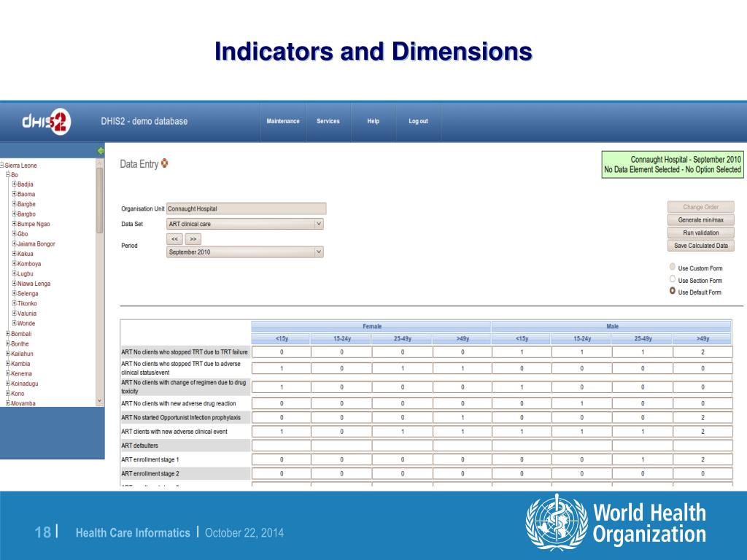747x560 pixels.
Task: Expand the Kenema node
Action: point(8,373)
